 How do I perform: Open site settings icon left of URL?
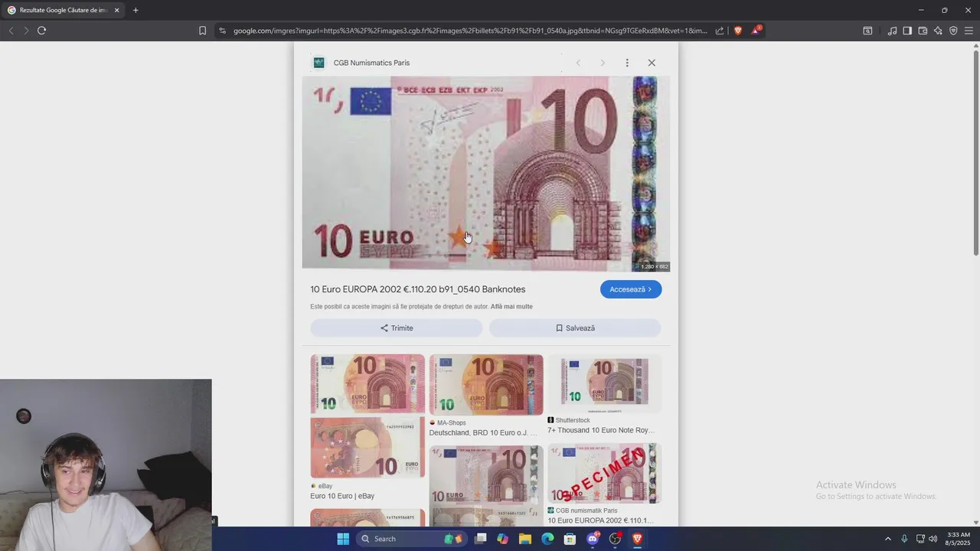(x=222, y=31)
